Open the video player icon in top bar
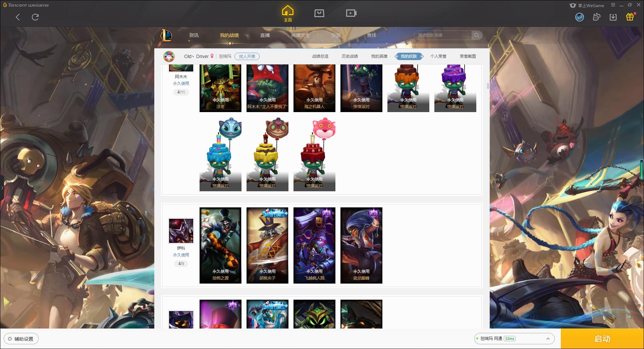The height and width of the screenshot is (349, 644). pos(351,13)
